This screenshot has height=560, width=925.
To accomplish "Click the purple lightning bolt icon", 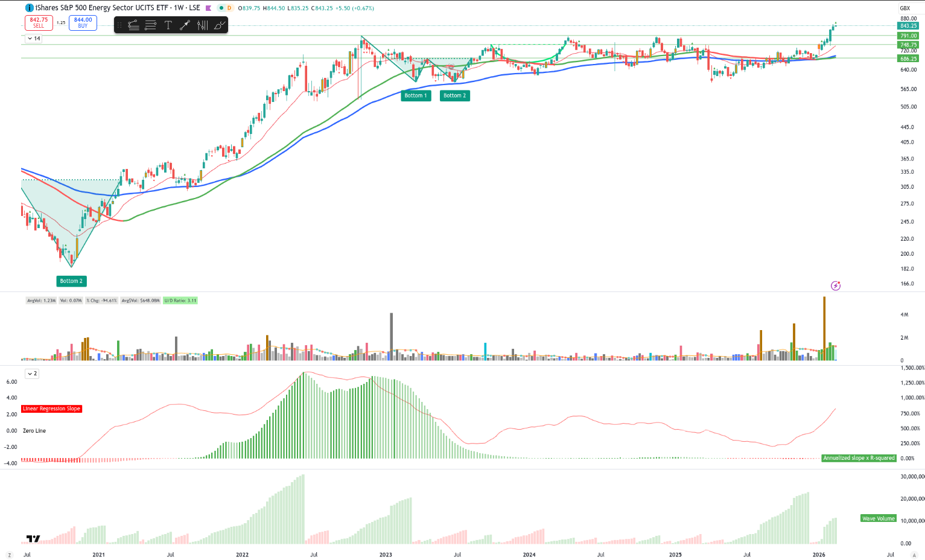I will [836, 285].
